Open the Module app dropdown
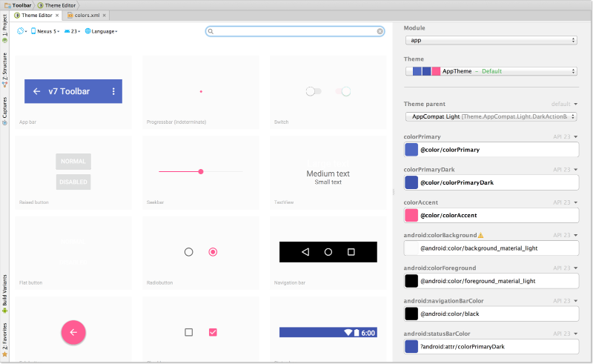This screenshot has width=593, height=364. [x=491, y=40]
